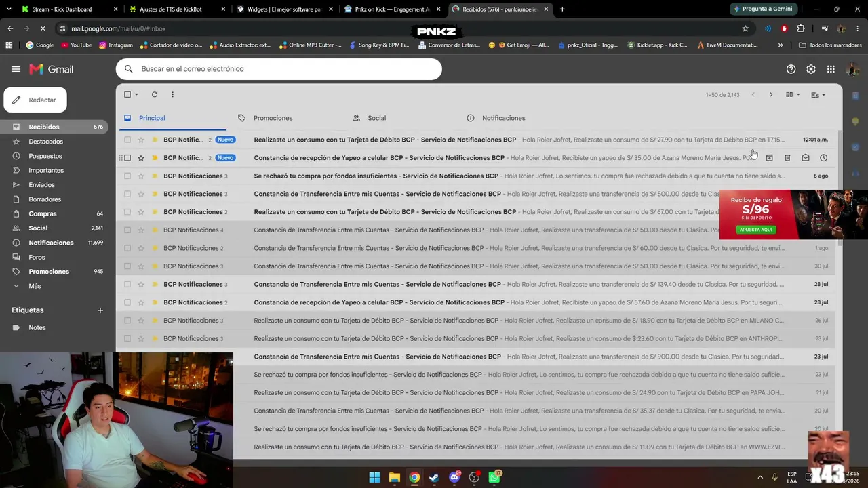The height and width of the screenshot is (488, 868).
Task: Click the APUESTA AQUÍ button on the ad
Action: [x=756, y=230]
